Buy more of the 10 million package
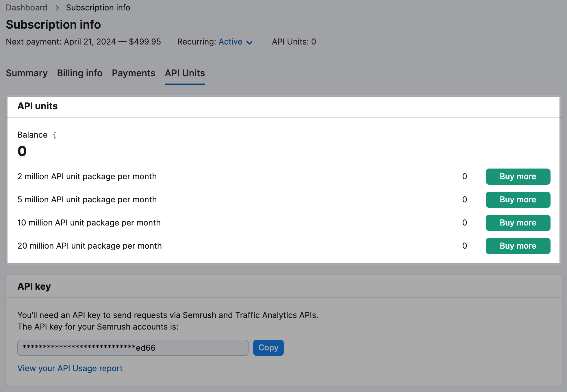 [518, 223]
